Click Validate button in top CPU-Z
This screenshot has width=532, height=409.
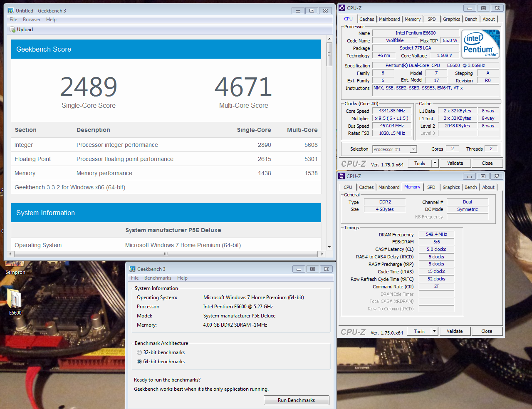(x=455, y=163)
